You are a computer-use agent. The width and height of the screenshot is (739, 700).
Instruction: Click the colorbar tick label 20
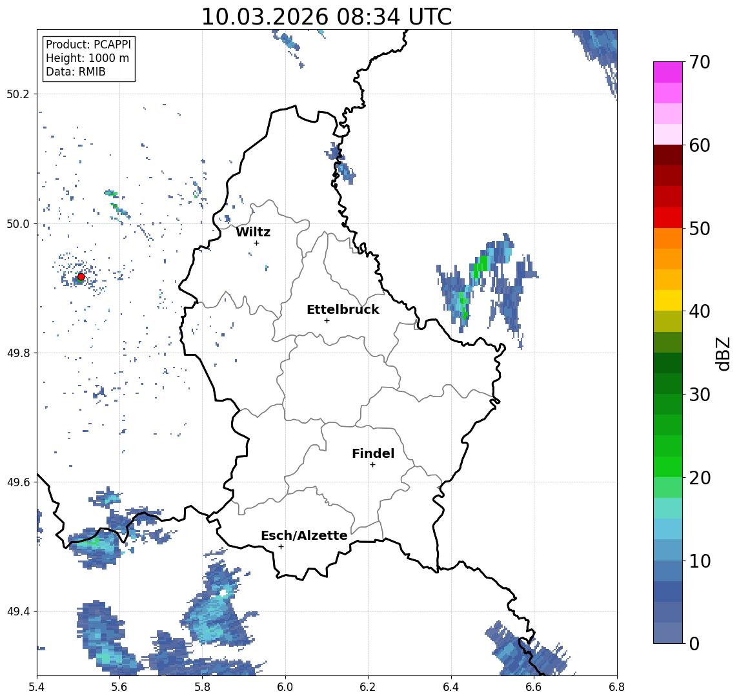[x=700, y=477]
